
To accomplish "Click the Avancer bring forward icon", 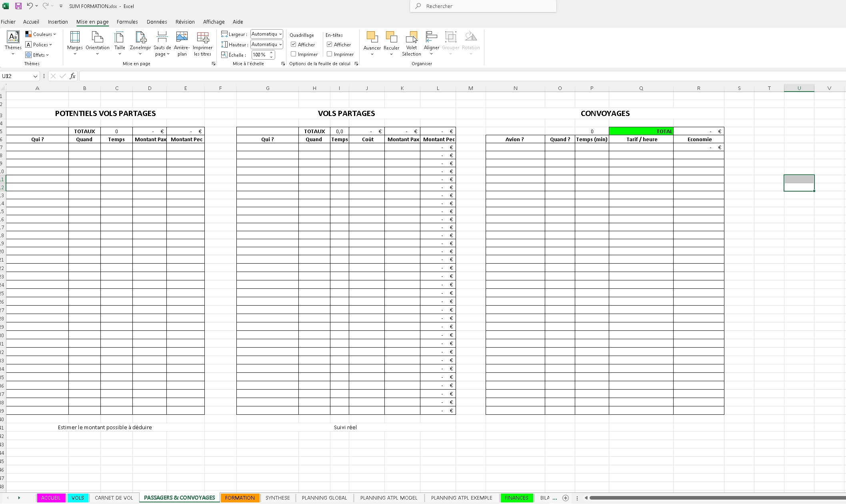I will pos(372,43).
